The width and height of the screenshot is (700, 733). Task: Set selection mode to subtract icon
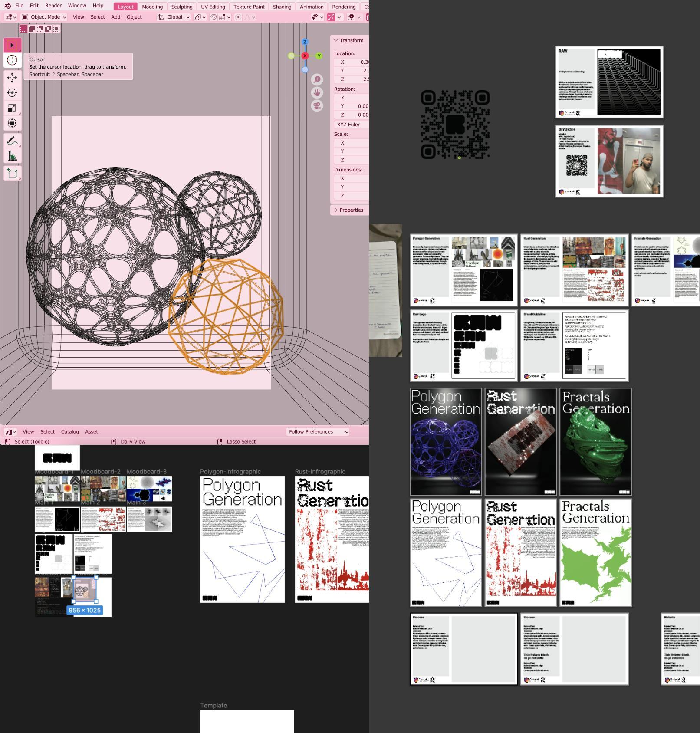(x=40, y=29)
